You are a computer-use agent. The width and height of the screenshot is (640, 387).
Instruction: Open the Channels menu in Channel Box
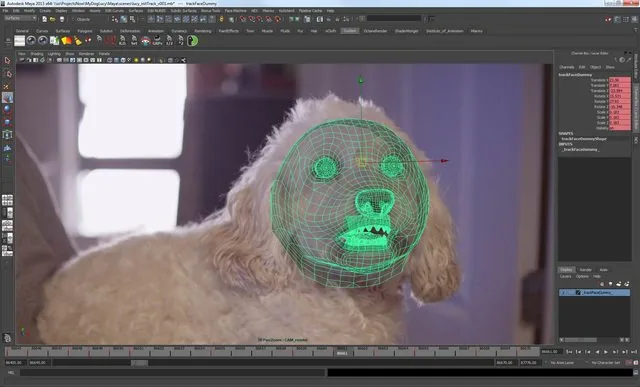567,67
